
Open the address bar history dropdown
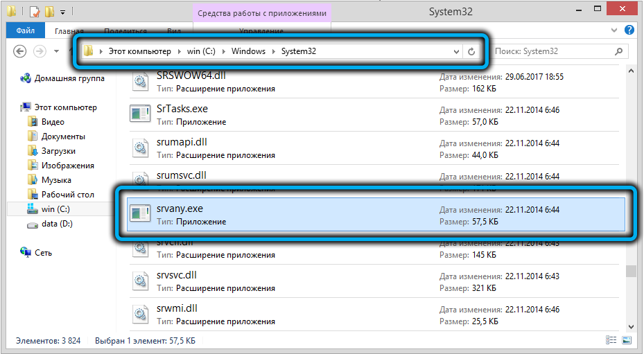[456, 51]
